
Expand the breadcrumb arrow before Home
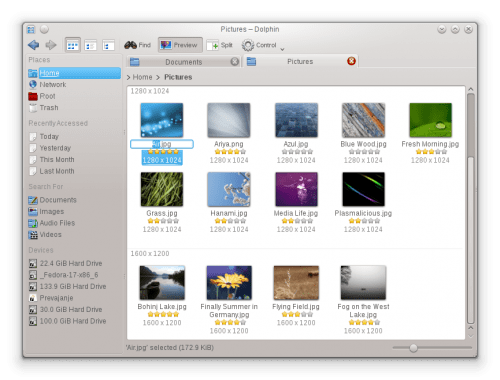click(x=129, y=77)
